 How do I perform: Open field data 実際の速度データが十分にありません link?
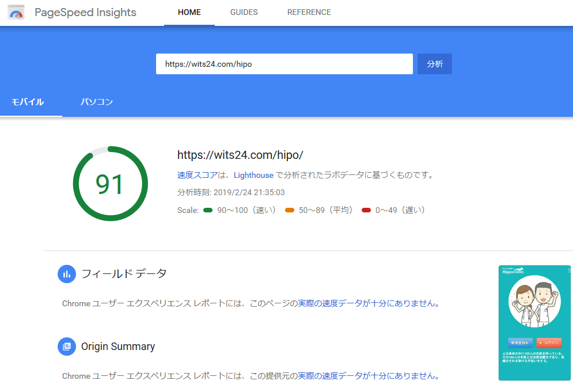click(x=366, y=303)
